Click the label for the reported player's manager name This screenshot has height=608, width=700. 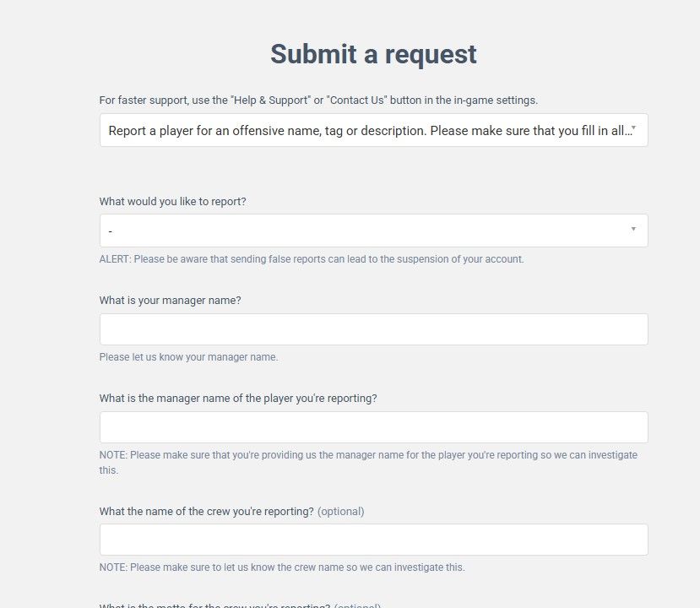click(x=237, y=399)
